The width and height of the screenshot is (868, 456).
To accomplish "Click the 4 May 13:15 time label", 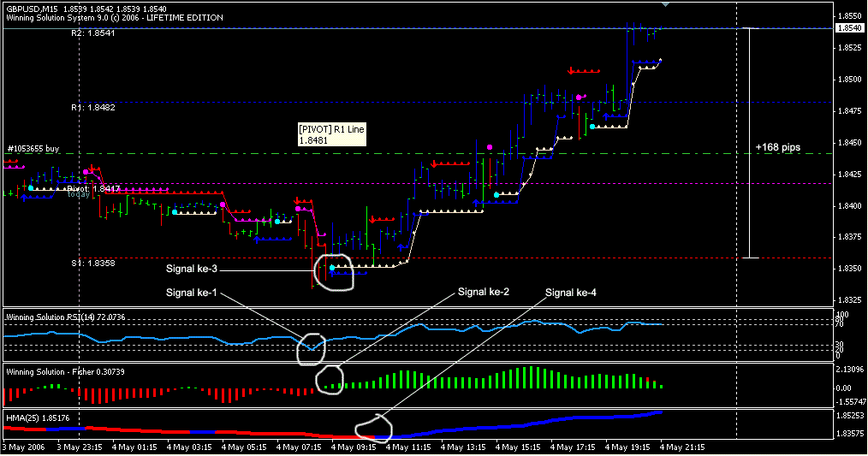I will (x=463, y=447).
